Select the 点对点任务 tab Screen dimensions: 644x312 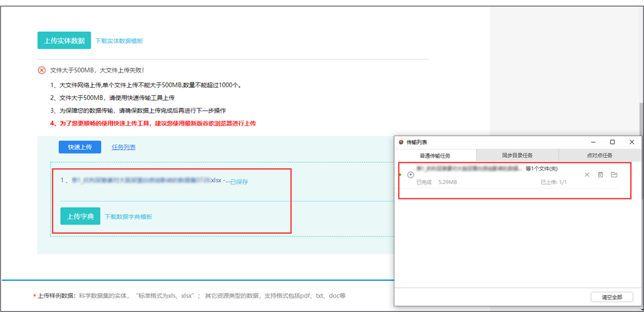[599, 155]
